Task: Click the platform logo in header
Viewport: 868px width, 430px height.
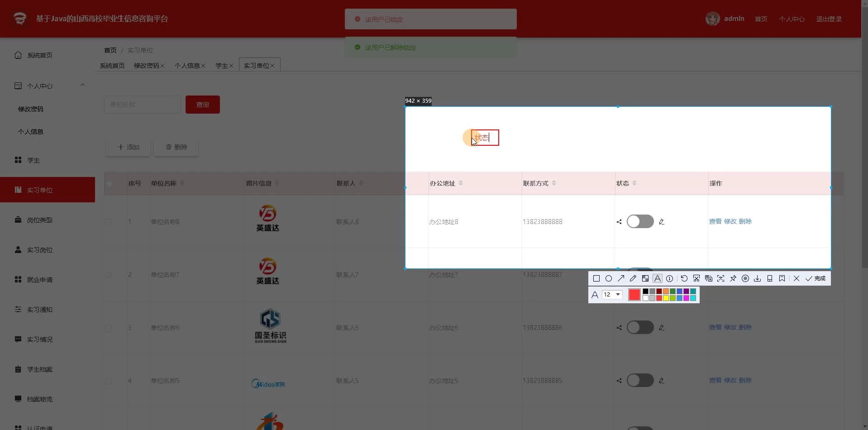Action: coord(19,19)
